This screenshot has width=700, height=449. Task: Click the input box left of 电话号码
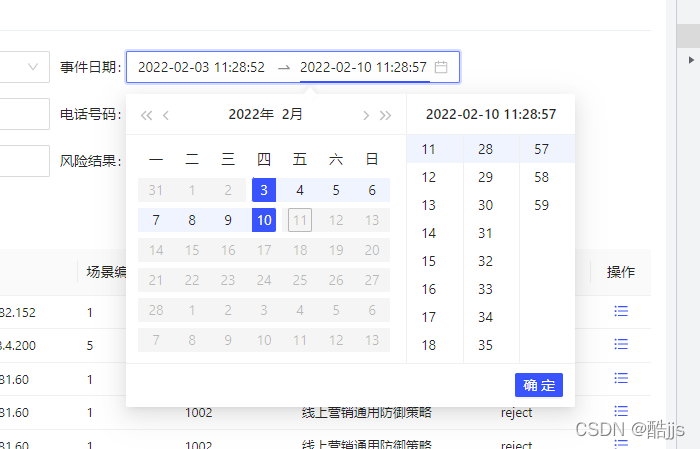[x=24, y=114]
